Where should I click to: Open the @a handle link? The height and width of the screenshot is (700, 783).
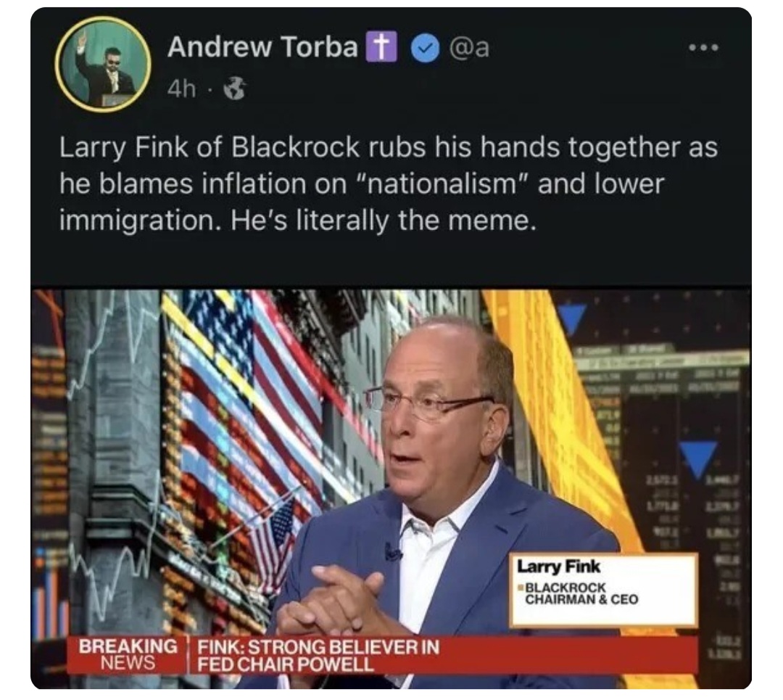(469, 47)
